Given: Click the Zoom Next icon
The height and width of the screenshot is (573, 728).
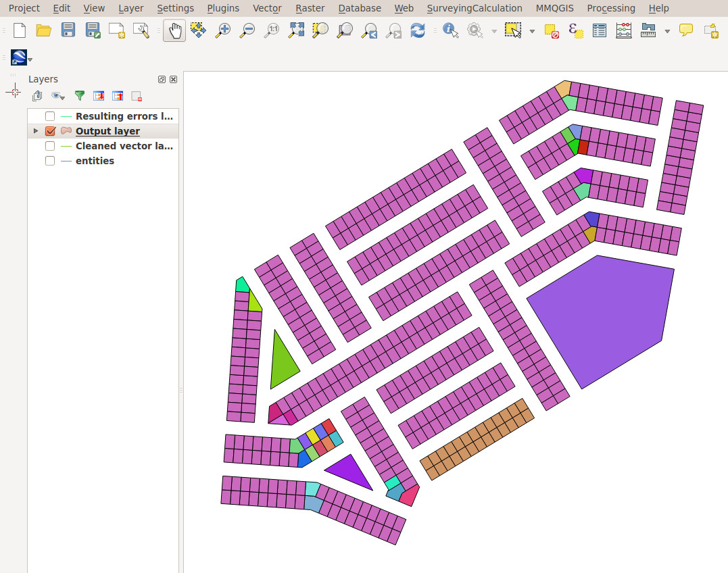Looking at the screenshot, I should coord(393,30).
